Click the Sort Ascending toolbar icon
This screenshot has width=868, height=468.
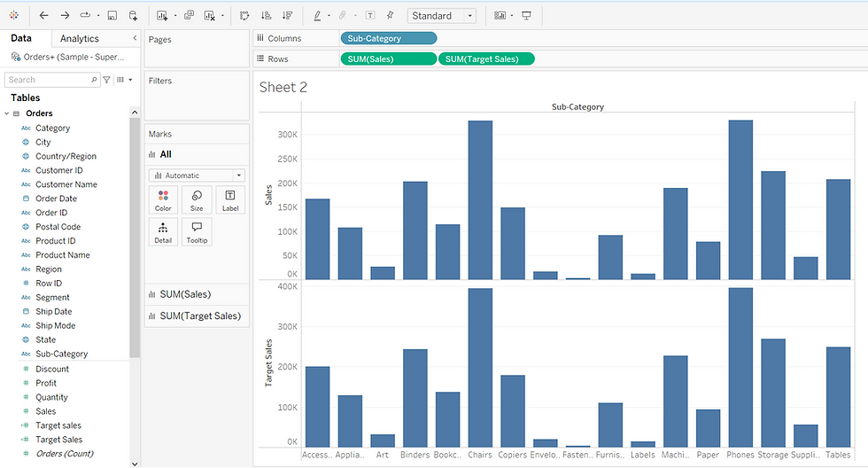click(x=266, y=15)
